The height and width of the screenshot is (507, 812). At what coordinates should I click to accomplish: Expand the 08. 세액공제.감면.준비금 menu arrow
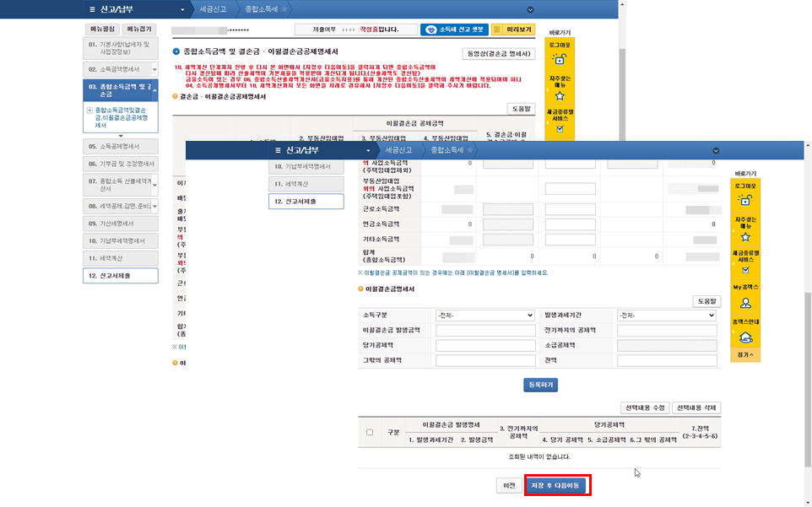click(154, 206)
